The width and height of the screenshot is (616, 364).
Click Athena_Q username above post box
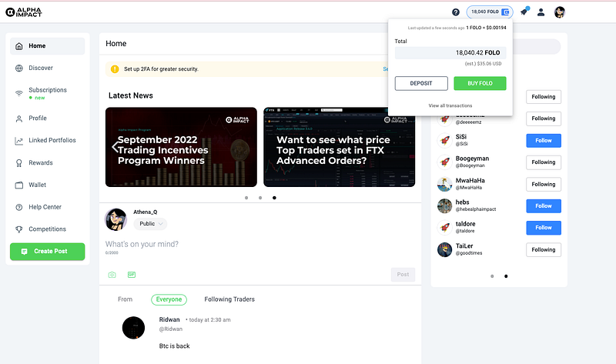coord(146,212)
